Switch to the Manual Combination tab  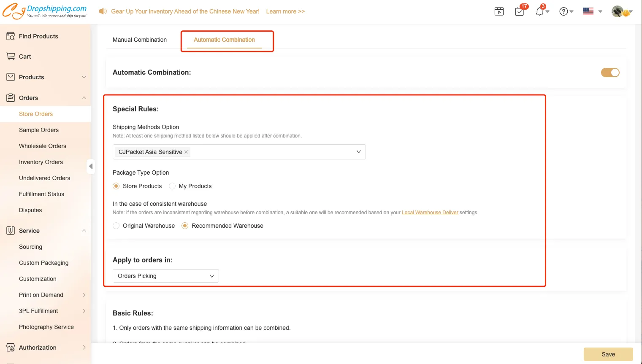click(140, 40)
